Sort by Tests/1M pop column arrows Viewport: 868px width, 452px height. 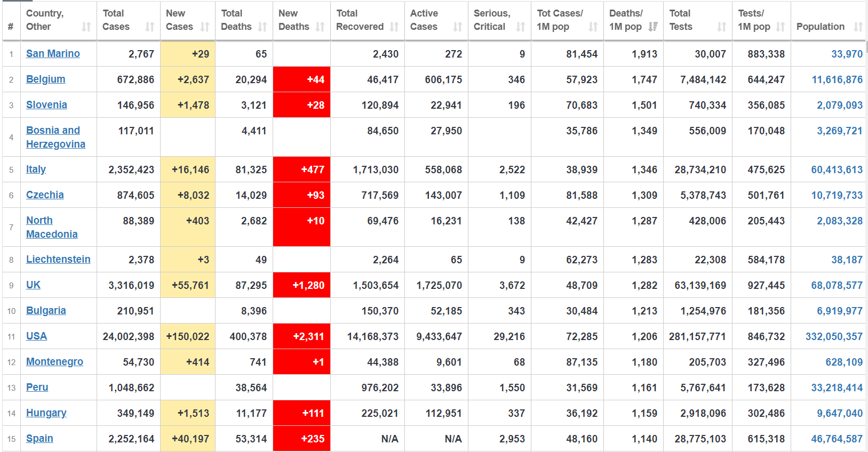(781, 27)
